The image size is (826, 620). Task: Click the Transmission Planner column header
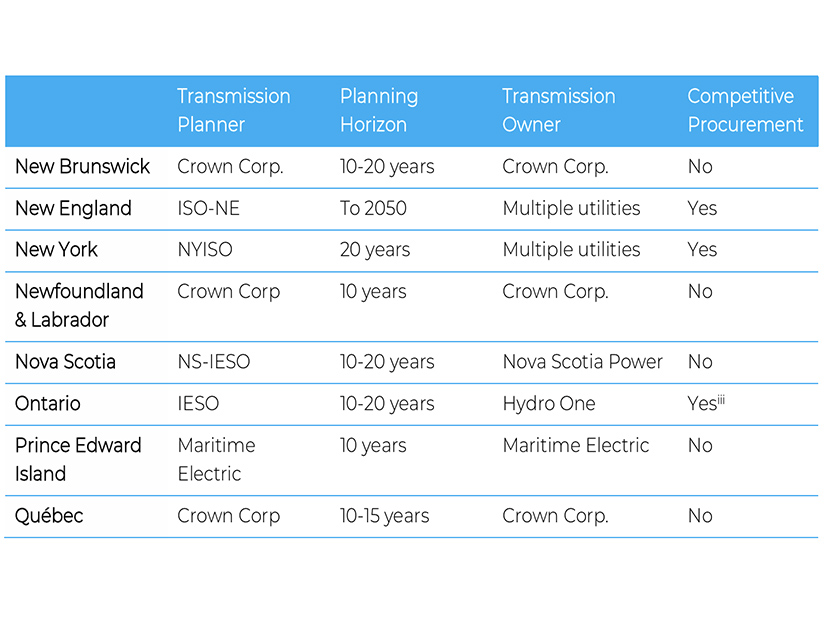(233, 110)
